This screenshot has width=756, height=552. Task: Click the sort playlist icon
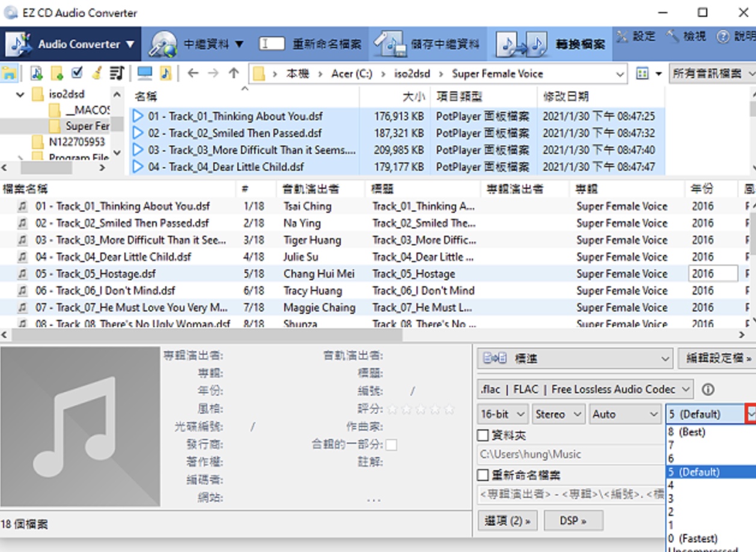click(117, 73)
